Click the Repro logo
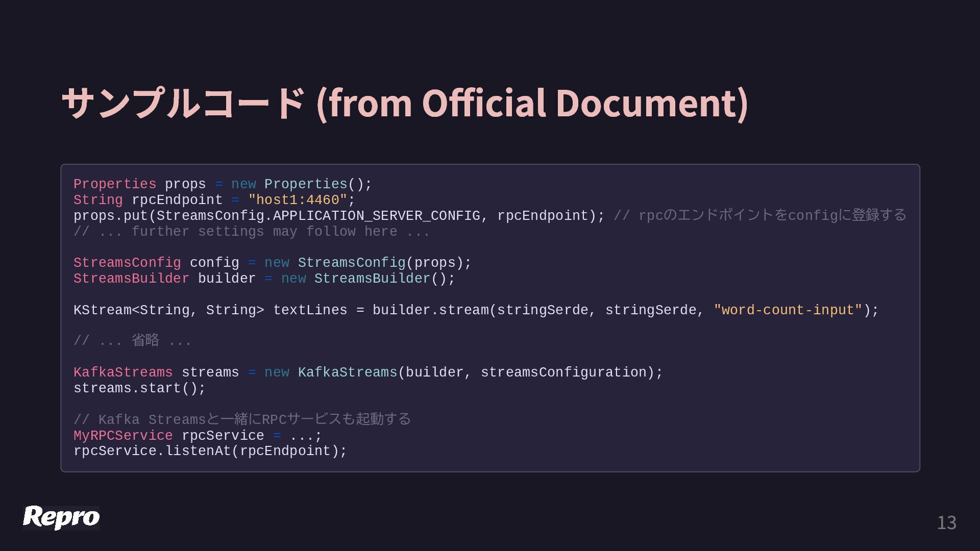Viewport: 980px width, 551px height. [x=61, y=517]
